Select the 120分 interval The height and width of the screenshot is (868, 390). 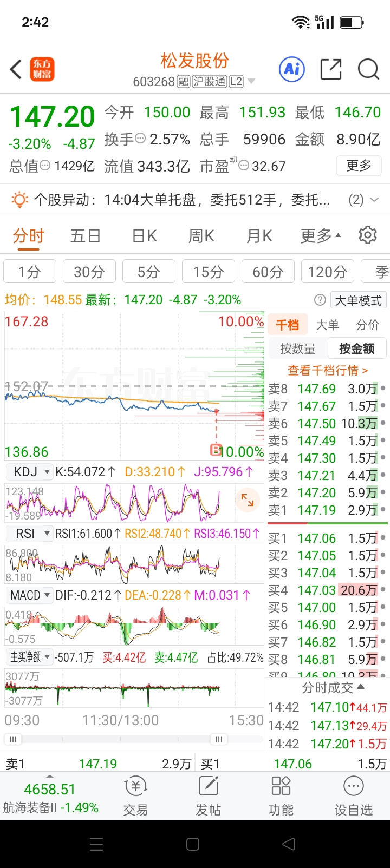click(328, 272)
